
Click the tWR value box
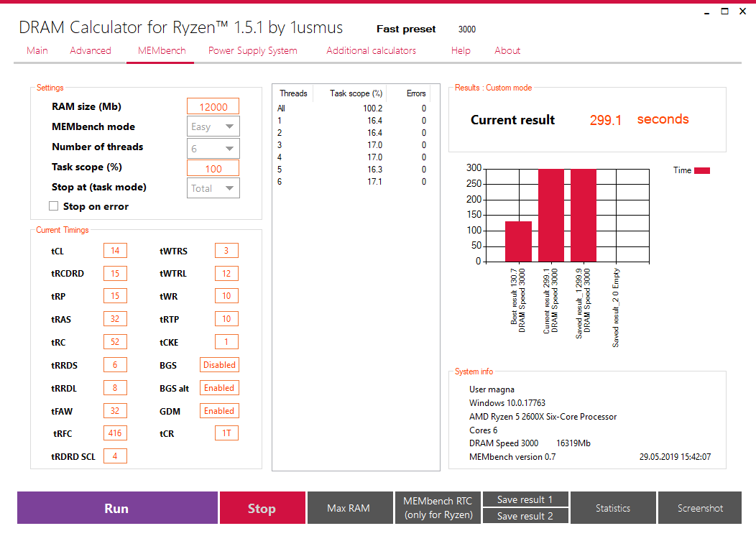(226, 296)
